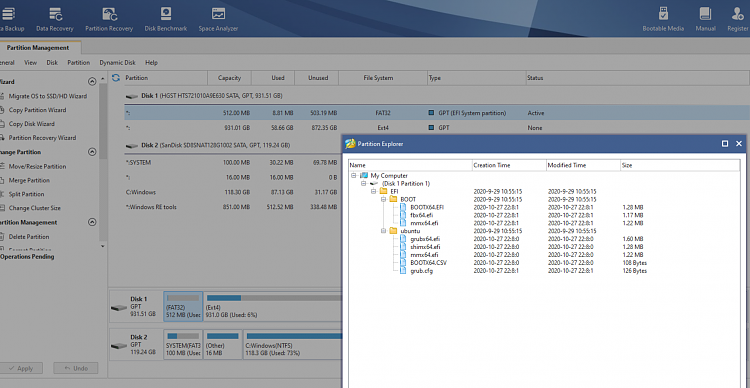The width and height of the screenshot is (750, 388).
Task: Open the Manual
Action: (x=706, y=19)
